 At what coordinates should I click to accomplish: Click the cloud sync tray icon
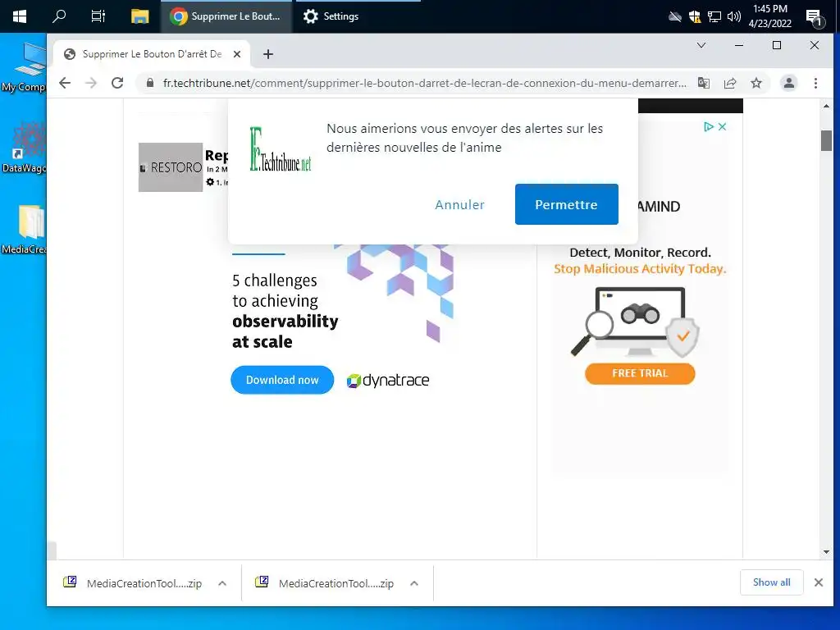[x=675, y=16]
